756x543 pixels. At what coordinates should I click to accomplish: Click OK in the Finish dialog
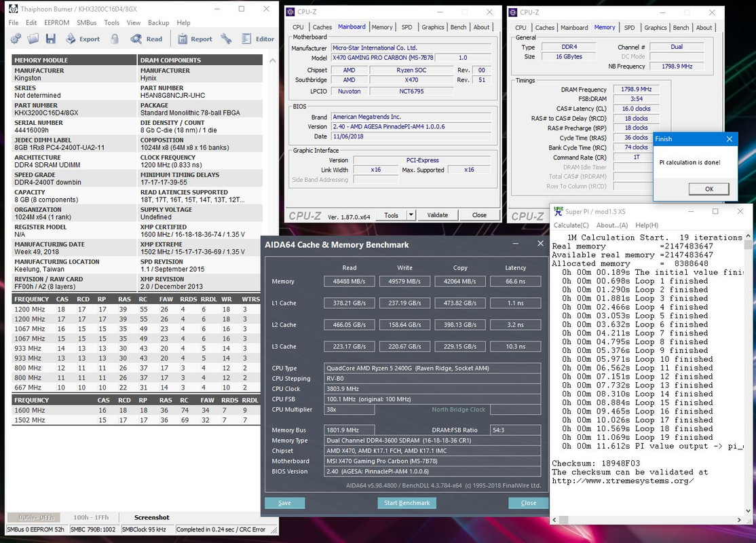pyautogui.click(x=708, y=189)
